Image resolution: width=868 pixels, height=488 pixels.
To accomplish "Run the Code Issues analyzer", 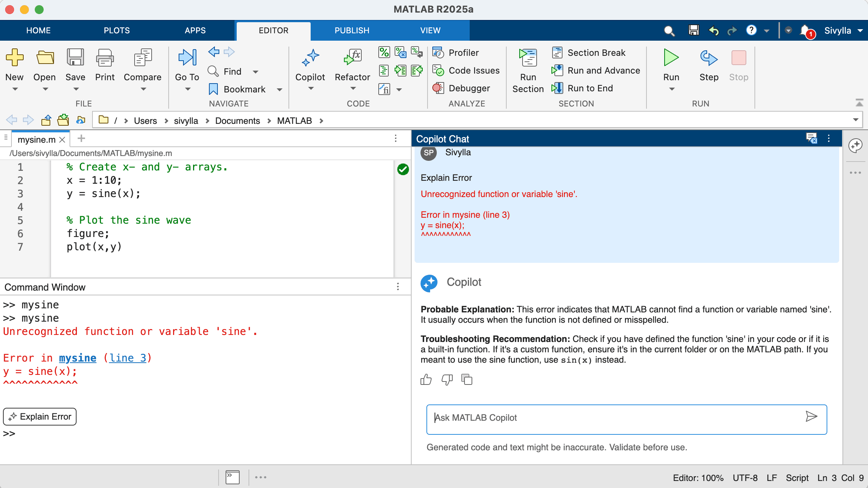I will 439,70.
